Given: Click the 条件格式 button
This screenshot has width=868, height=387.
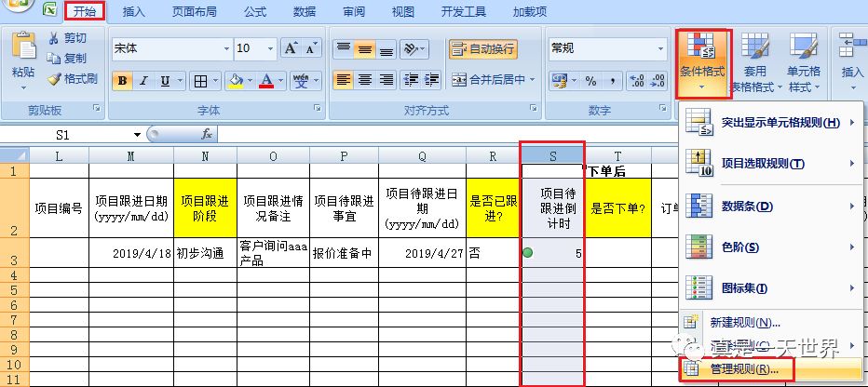Looking at the screenshot, I should (x=703, y=62).
